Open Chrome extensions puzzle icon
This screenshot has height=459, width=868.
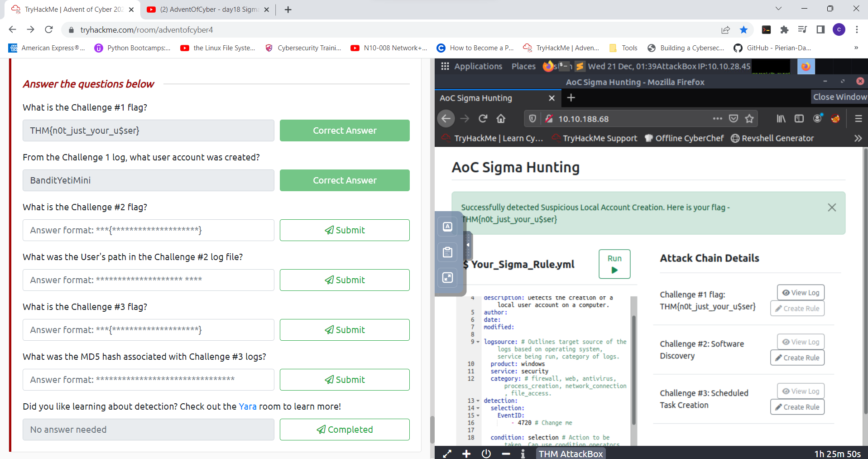tap(784, 30)
